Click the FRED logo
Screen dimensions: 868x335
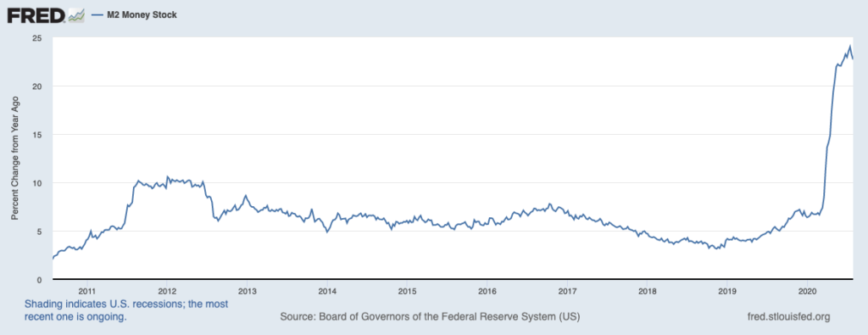coord(36,15)
